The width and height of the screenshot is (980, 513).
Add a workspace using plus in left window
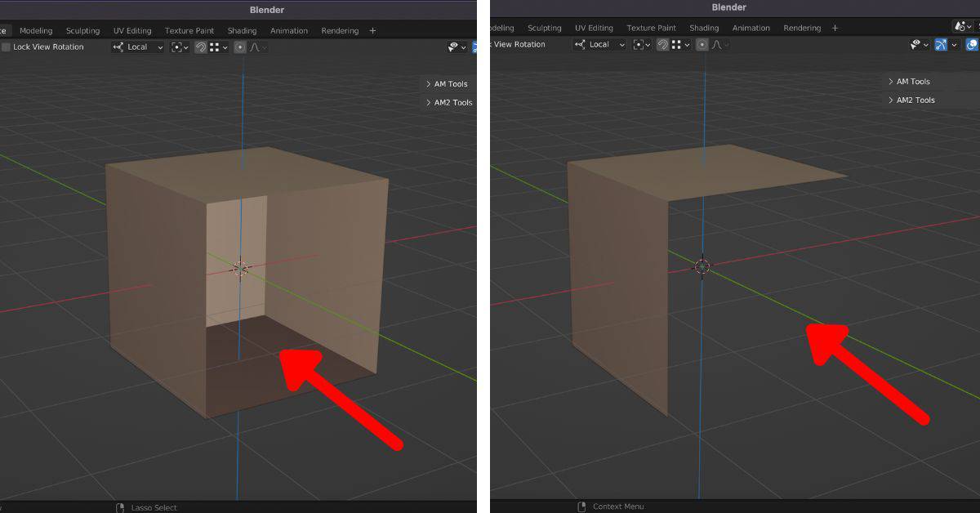[x=373, y=31]
